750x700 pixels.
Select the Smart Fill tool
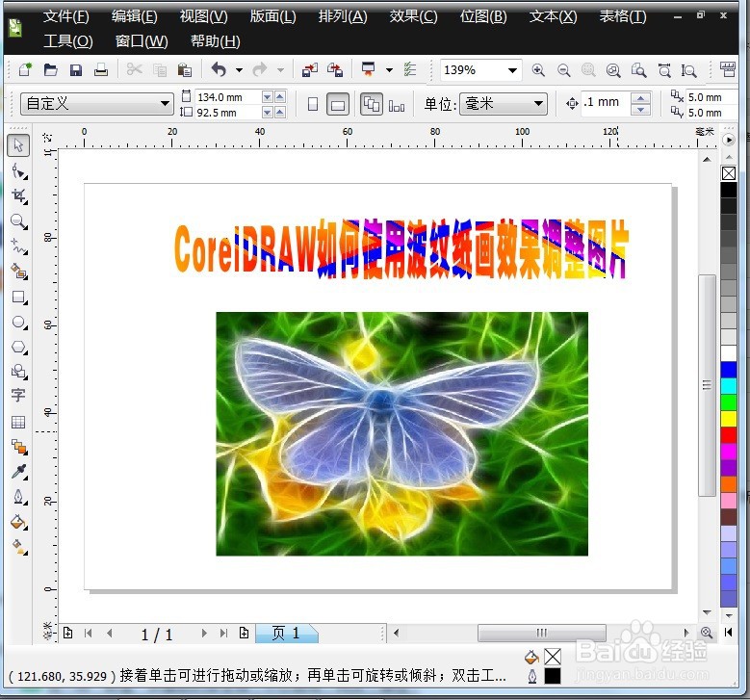pos(18,272)
